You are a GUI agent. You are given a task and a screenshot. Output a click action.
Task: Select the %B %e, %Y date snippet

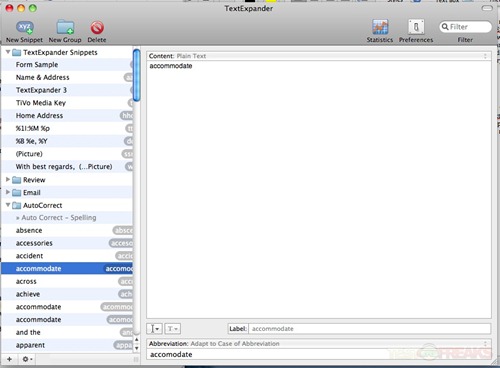coord(67,141)
